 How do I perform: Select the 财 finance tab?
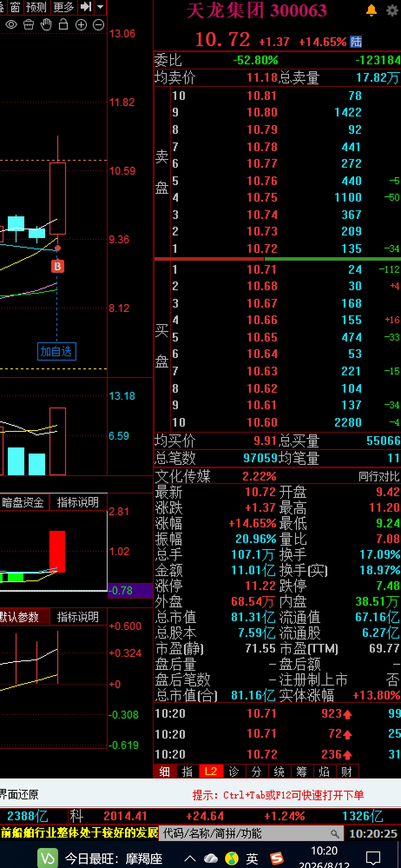coord(347,771)
